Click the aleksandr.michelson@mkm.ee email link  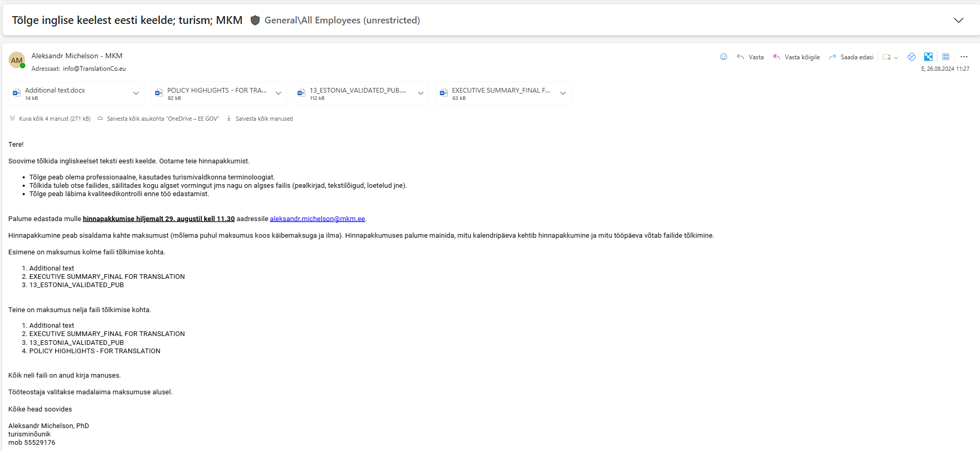click(x=317, y=219)
